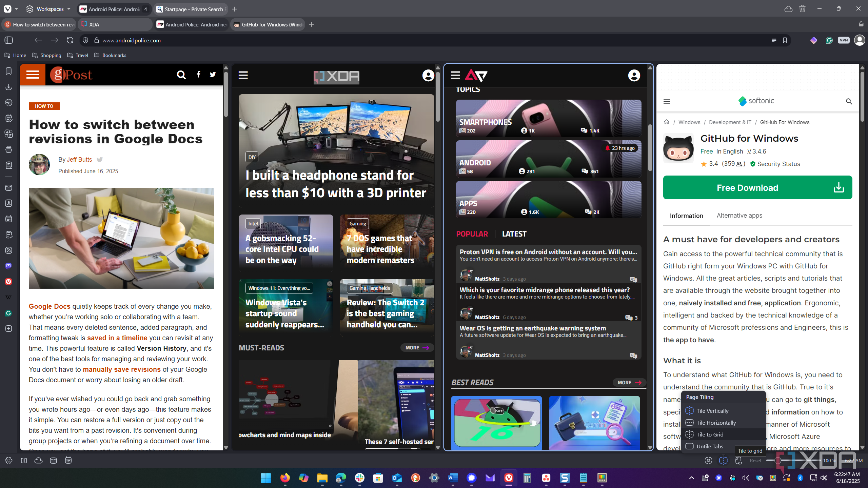Expand the Android Police hamburger menu

455,75
